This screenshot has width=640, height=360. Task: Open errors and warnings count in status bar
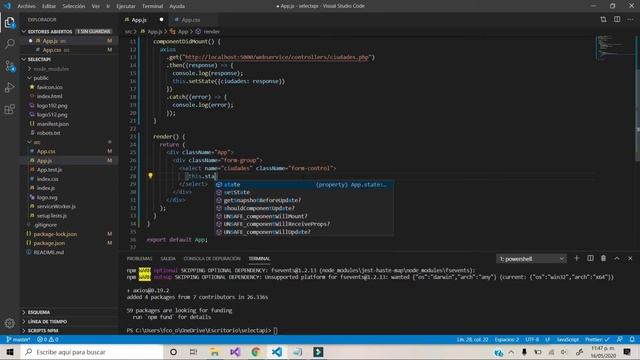48,339
